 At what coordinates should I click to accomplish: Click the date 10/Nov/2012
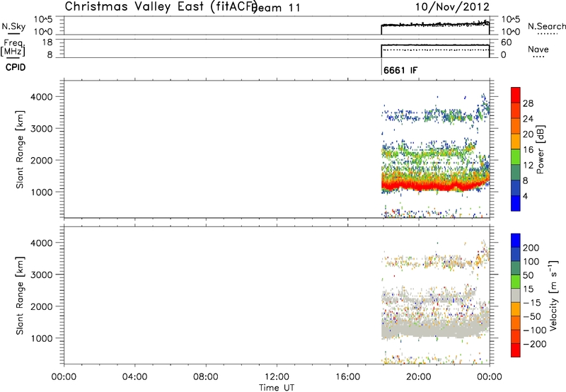[452, 7]
